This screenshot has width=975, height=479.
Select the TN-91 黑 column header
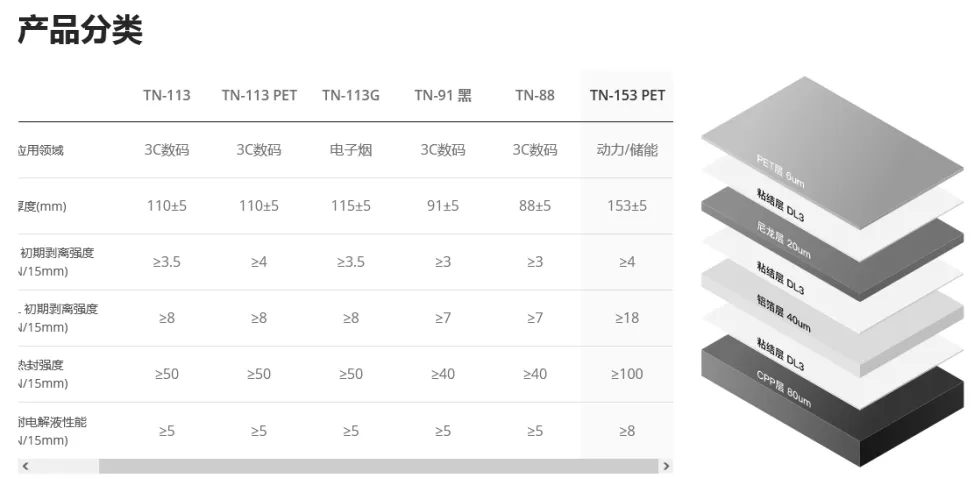[x=443, y=95]
